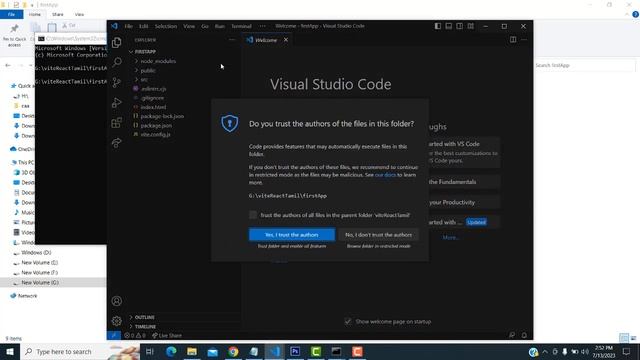This screenshot has width=640, height=360.
Task: Open notifications bell in status bar
Action: click(524, 336)
